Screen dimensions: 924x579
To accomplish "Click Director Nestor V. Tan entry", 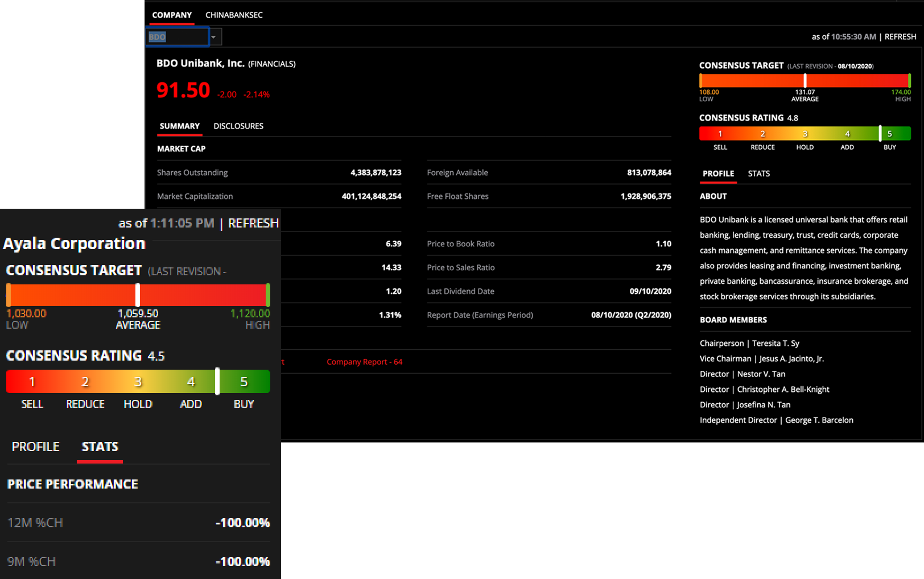I will (742, 374).
